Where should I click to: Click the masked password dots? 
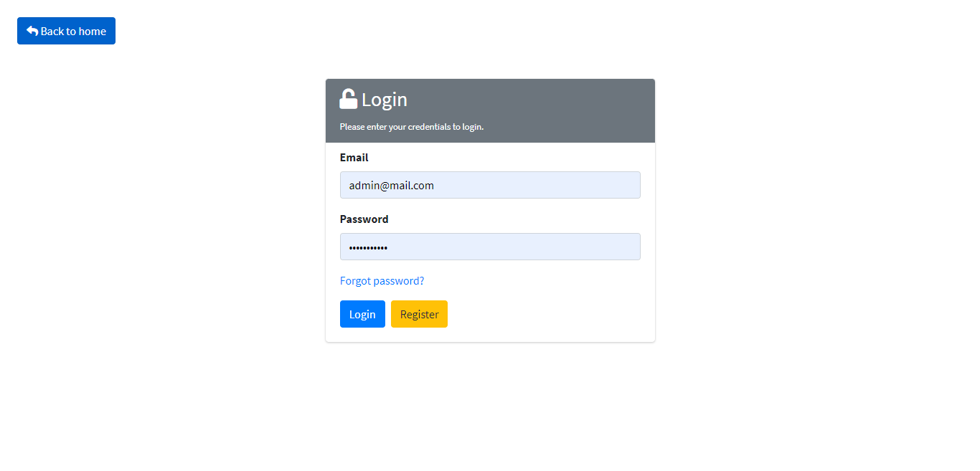pos(368,247)
